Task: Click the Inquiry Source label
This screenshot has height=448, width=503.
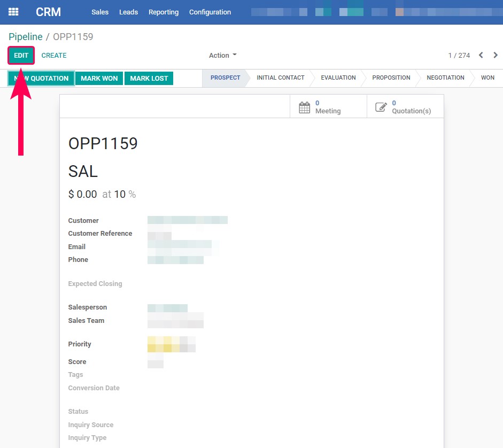Action: pyautogui.click(x=91, y=425)
